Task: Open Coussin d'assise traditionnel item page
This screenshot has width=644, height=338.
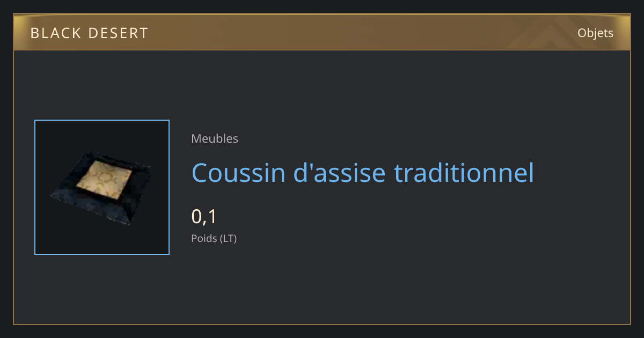Action: pyautogui.click(x=363, y=173)
